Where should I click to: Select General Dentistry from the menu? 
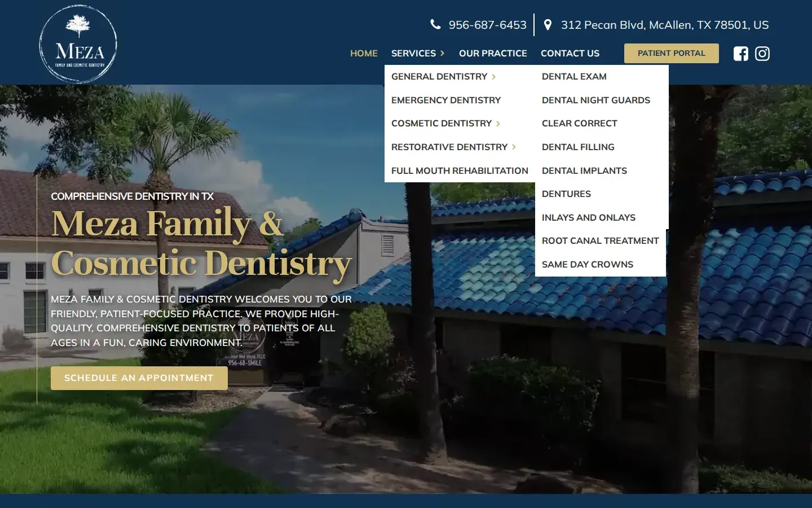[x=439, y=77]
